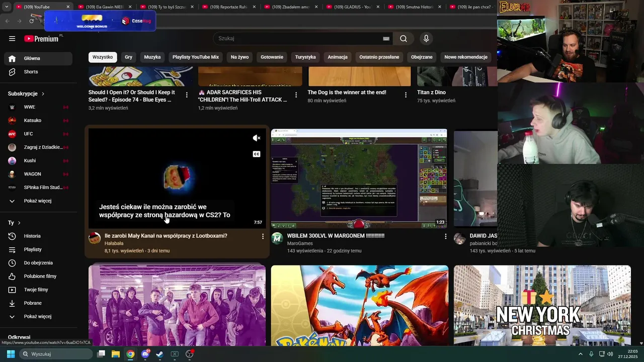Select the Na żywo filter chip
The width and height of the screenshot is (644, 362).
(x=239, y=57)
